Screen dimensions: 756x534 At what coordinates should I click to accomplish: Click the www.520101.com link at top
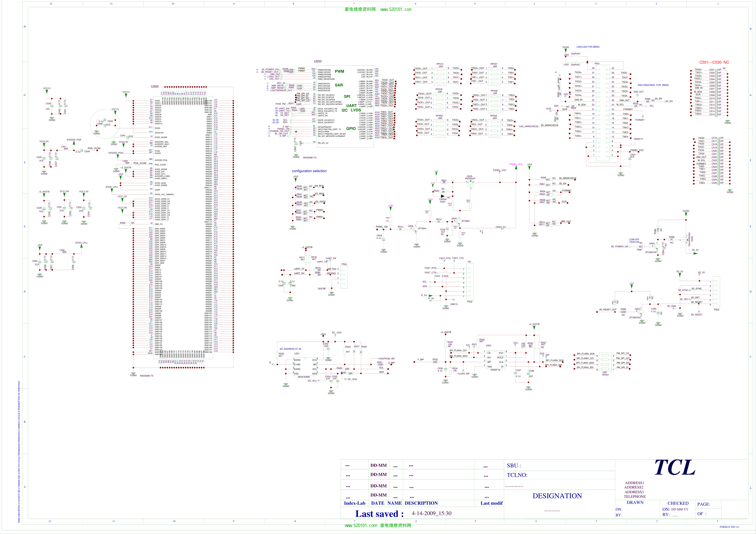tap(396, 9)
